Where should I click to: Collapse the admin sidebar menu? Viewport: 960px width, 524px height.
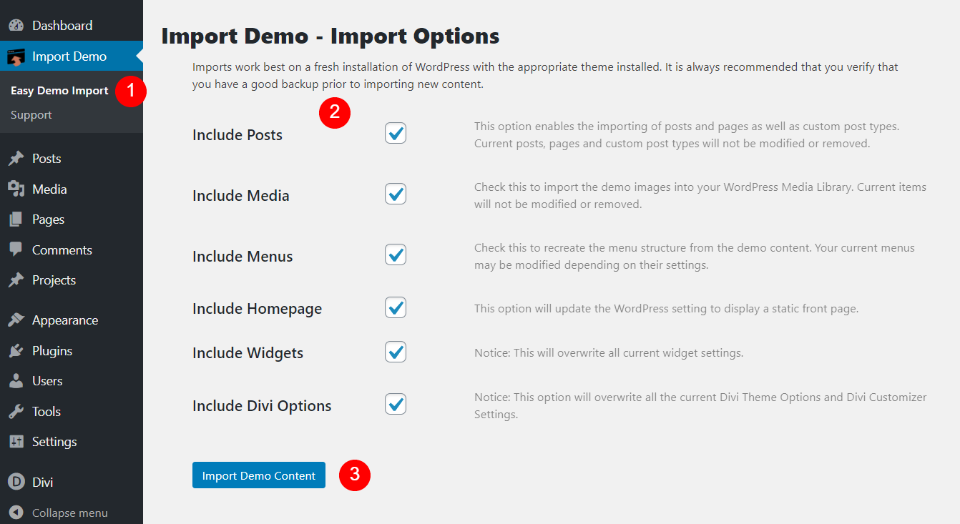69,513
